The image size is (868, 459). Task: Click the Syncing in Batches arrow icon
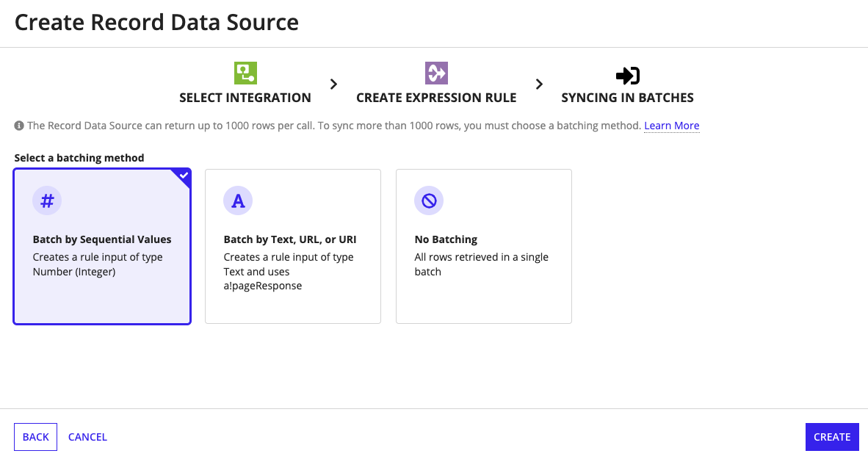coord(628,76)
